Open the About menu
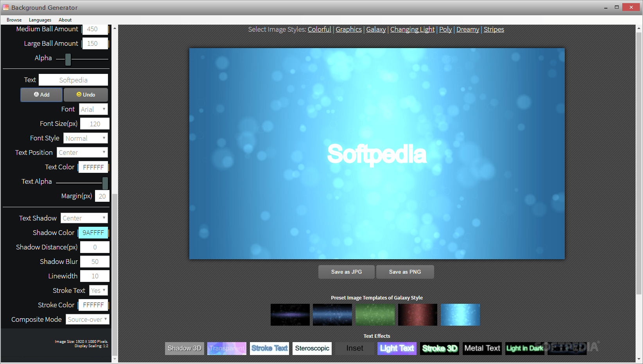Screen dimensions: 643x364 (65, 20)
